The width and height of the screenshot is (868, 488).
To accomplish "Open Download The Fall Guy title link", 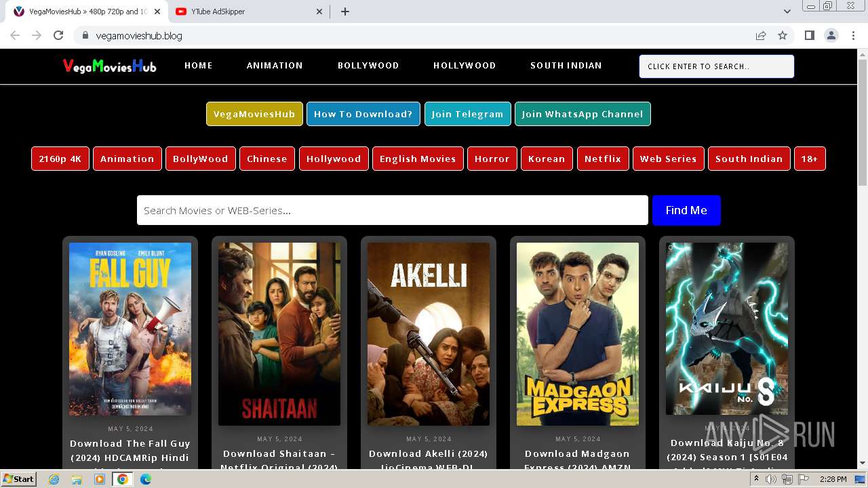I will coord(130,454).
